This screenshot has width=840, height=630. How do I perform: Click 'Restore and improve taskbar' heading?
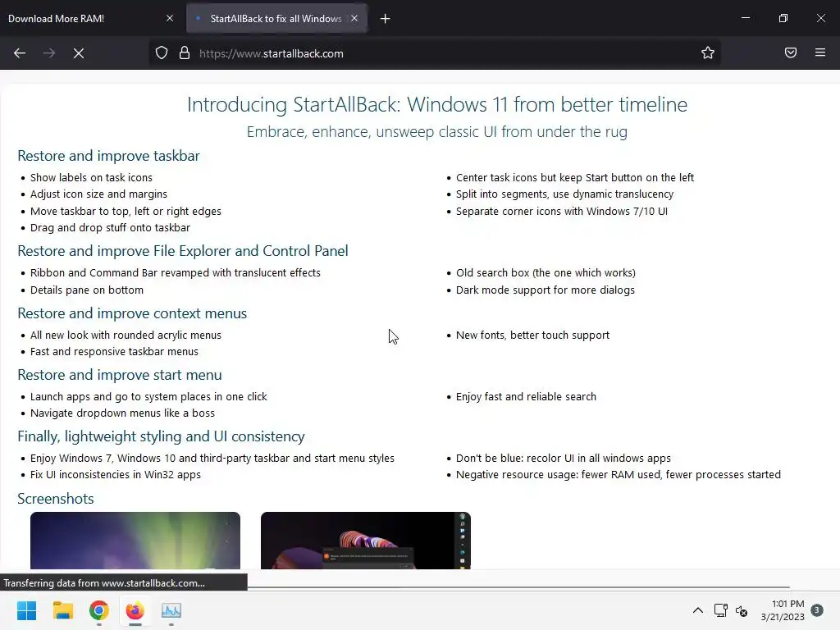108,155
